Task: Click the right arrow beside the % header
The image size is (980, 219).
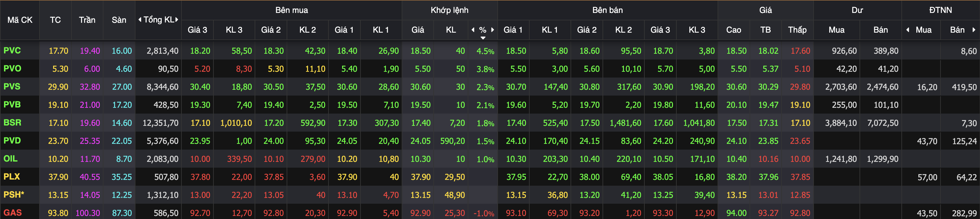Action: pyautogui.click(x=493, y=30)
